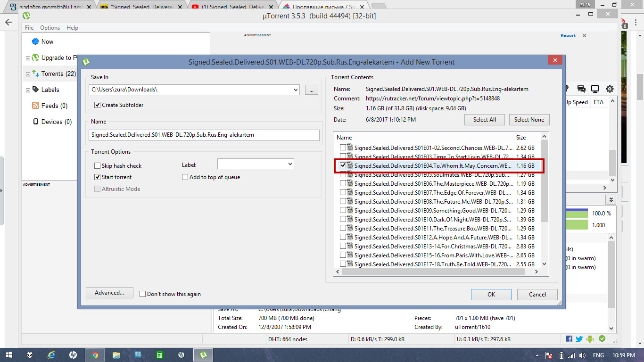The height and width of the screenshot is (362, 644).
Task: Click the OK button
Action: 491,294
